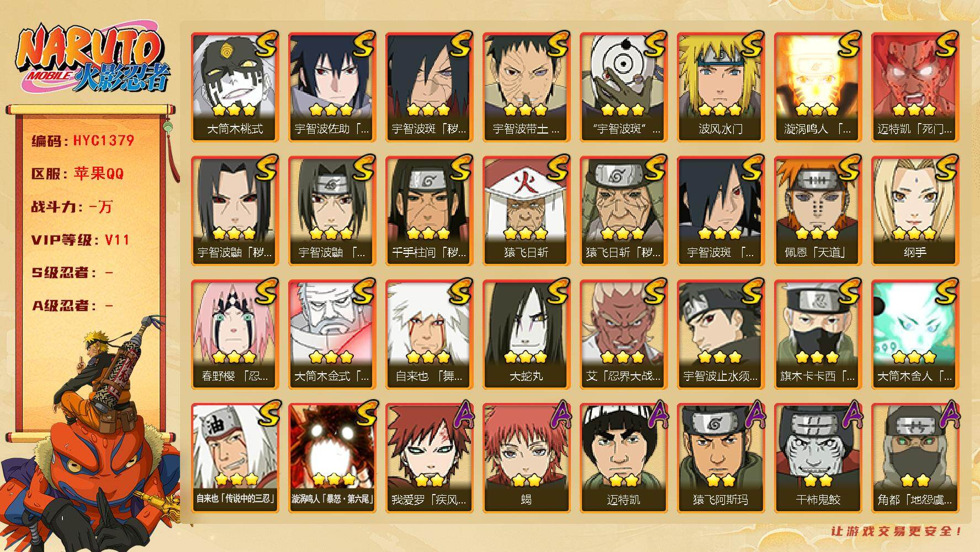Screen dimensions: 980x552
Task: Select the 春野樱 pink-haired ninja card
Action: (x=235, y=335)
